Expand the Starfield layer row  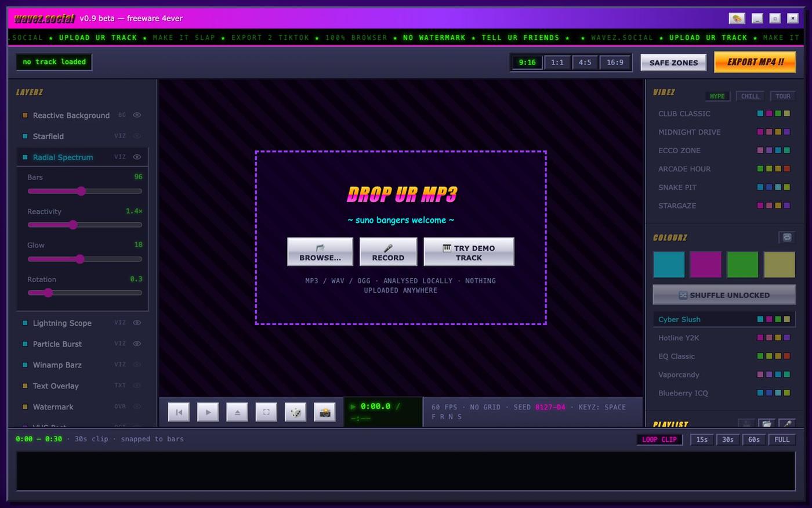82,136
